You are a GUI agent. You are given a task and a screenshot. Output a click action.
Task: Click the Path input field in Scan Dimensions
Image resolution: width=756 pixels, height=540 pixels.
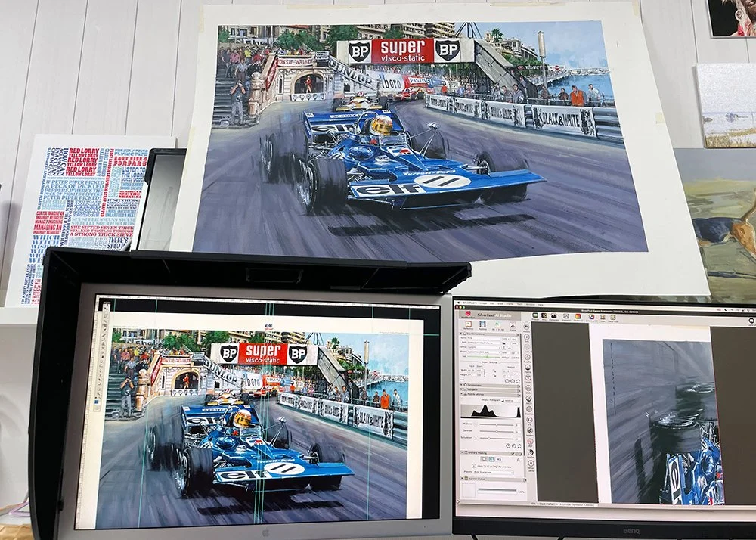tap(484, 343)
